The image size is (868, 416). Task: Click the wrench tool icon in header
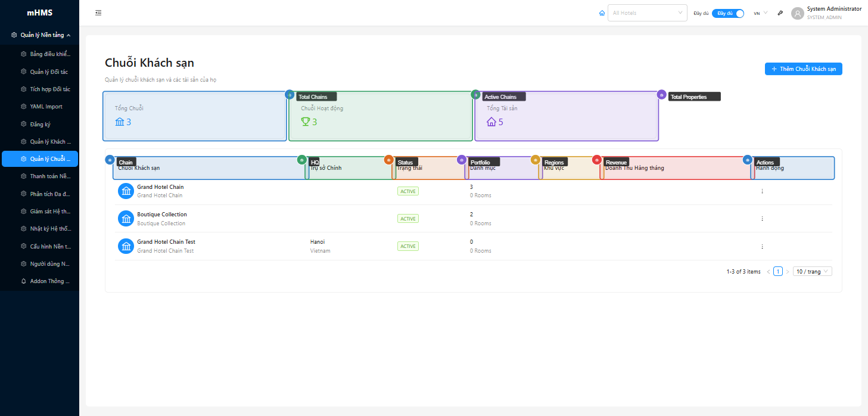click(780, 13)
